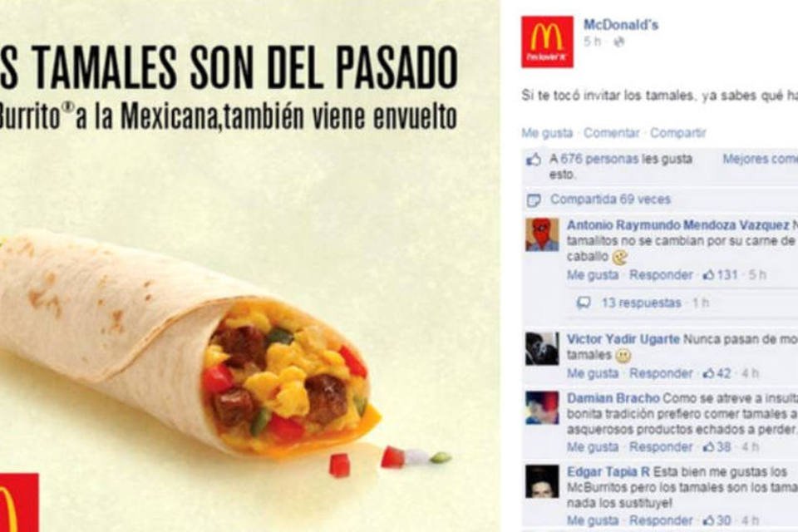Open Compartida 69 veces shares list
The image size is (798, 532).
click(610, 199)
